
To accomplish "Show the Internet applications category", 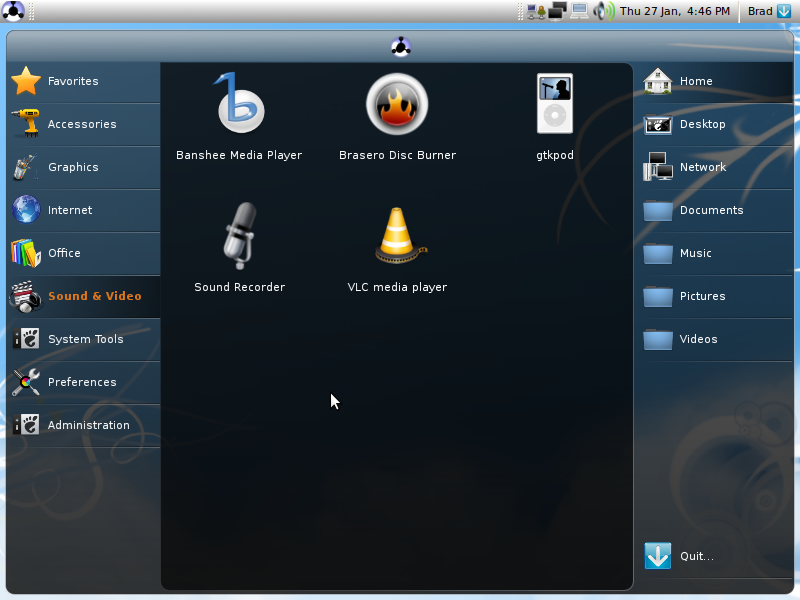I will click(x=84, y=210).
